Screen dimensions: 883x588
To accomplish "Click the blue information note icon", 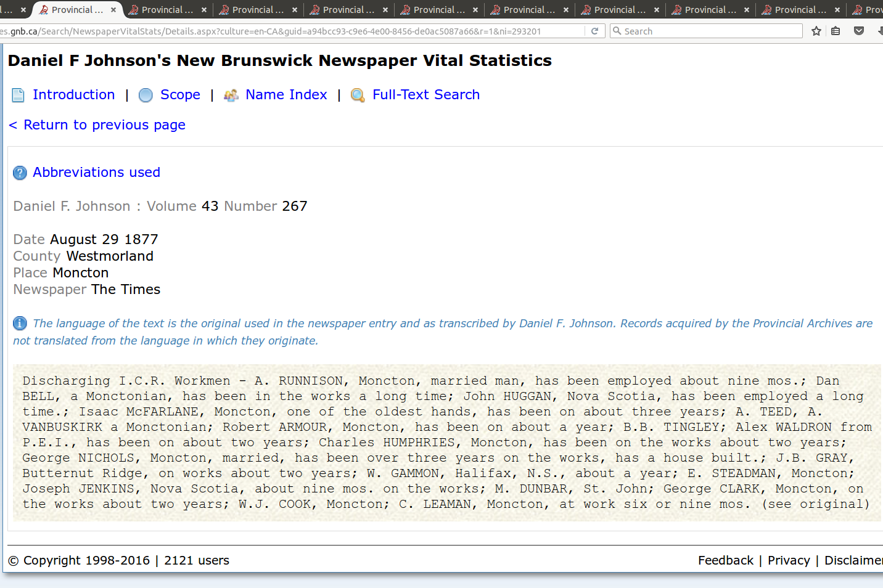I will [20, 323].
